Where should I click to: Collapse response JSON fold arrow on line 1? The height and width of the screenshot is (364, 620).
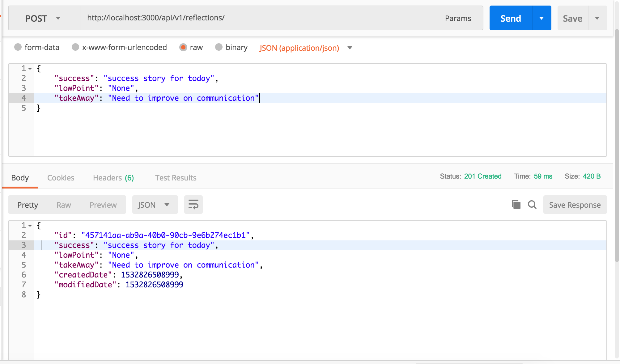tap(30, 226)
